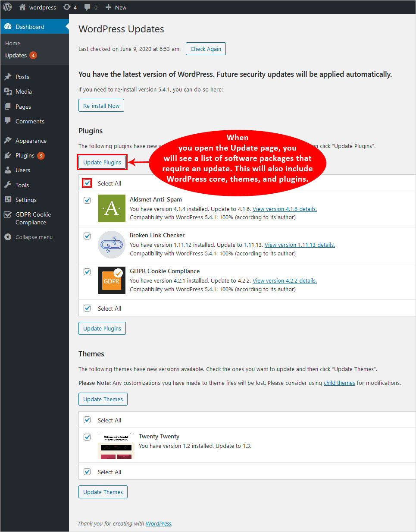Screen dimensions: 416x532
Task: Open the New content dropdown in admin bar
Action: 116,7
